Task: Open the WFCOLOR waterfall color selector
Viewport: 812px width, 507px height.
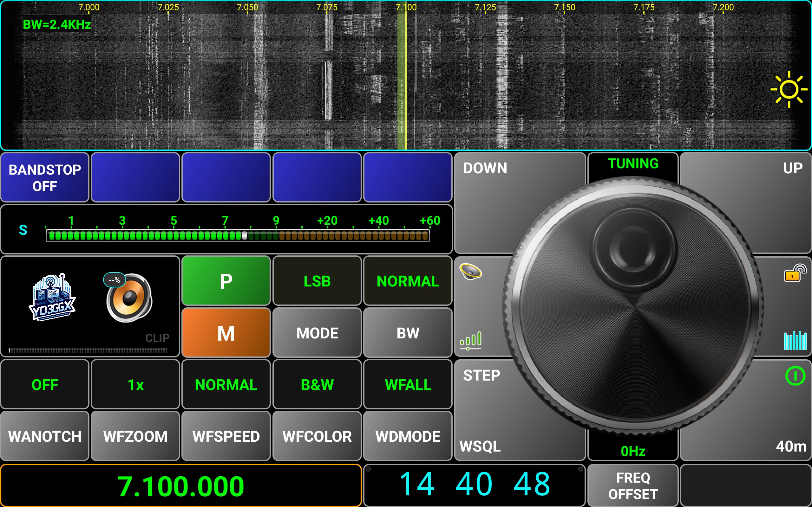Action: point(317,436)
